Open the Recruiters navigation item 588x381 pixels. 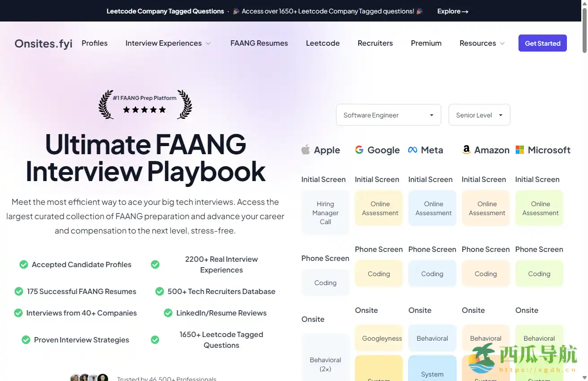(x=375, y=43)
